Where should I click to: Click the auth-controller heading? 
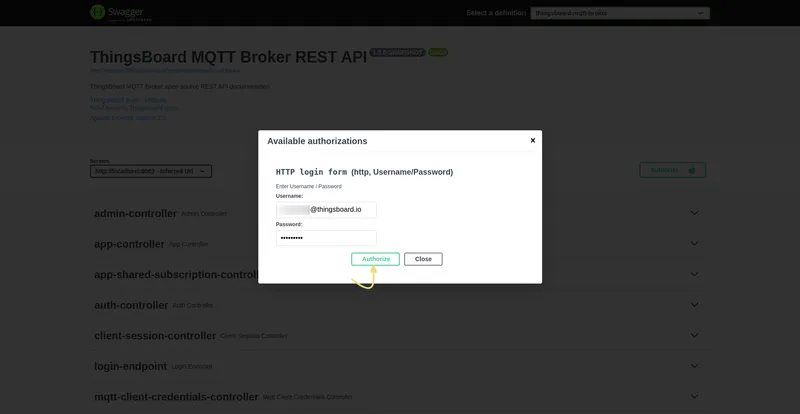tap(131, 305)
